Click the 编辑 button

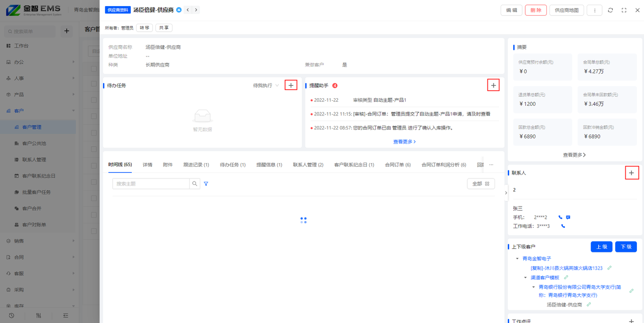511,10
